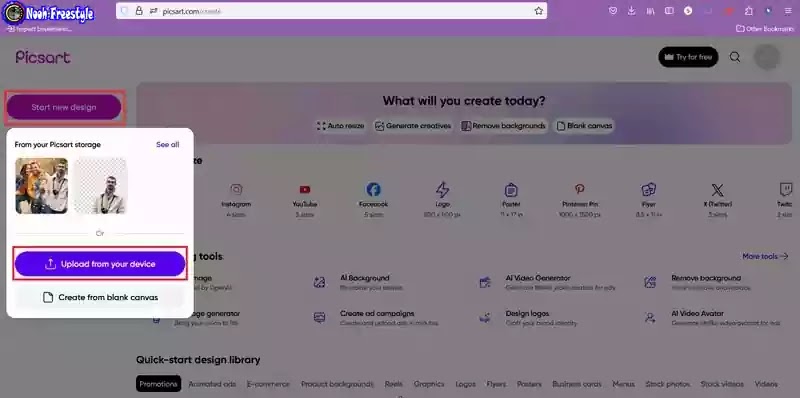The height and width of the screenshot is (398, 800).
Task: Select the Flyers tab
Action: click(496, 384)
